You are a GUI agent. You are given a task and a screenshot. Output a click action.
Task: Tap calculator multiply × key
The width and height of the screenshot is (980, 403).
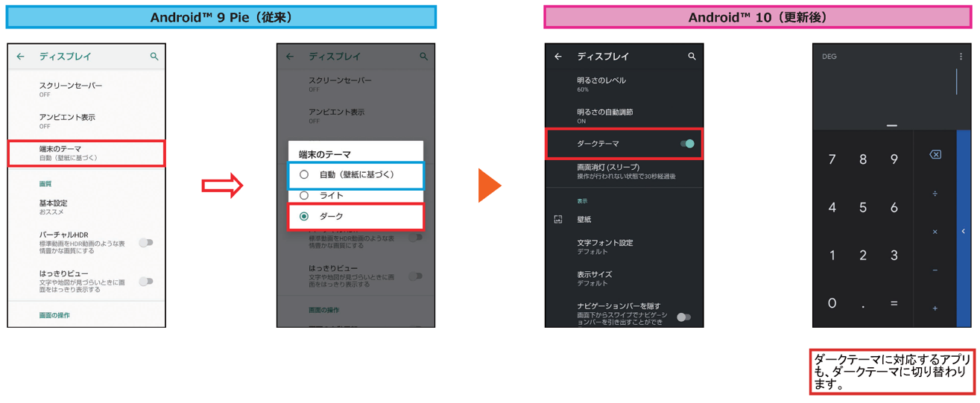click(935, 232)
